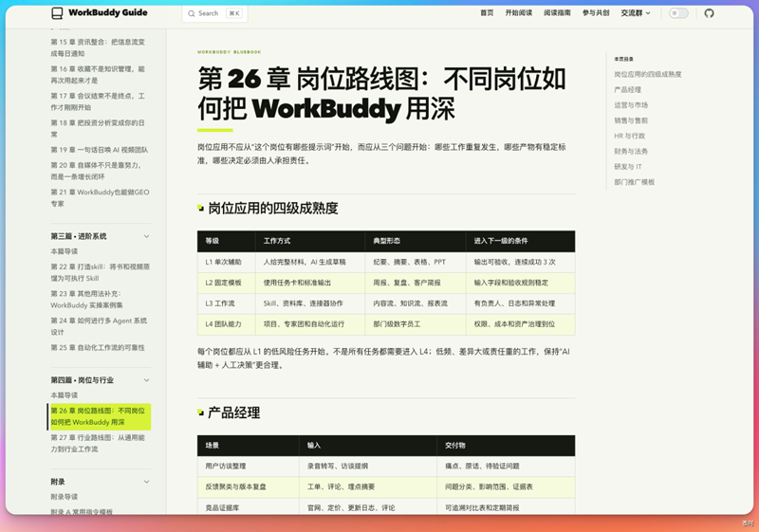This screenshot has height=532, width=759.
Task: Collapse the 附录 section chevron
Action: [147, 482]
